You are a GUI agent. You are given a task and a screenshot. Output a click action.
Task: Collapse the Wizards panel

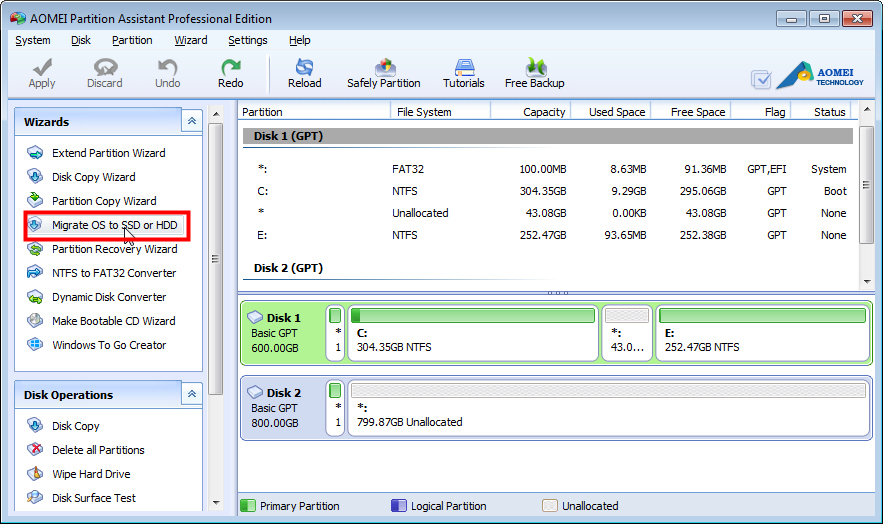(x=191, y=121)
